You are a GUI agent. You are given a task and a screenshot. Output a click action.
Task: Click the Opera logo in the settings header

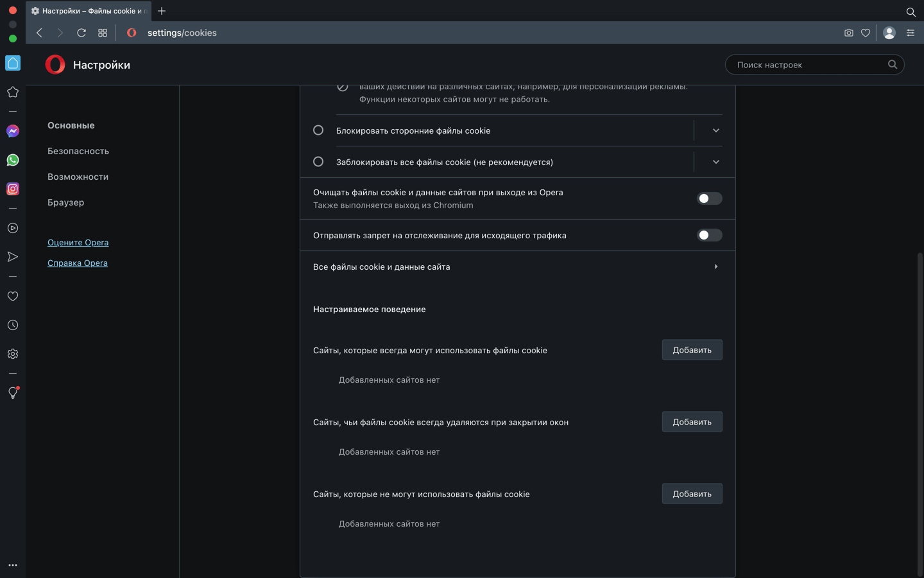(x=55, y=65)
